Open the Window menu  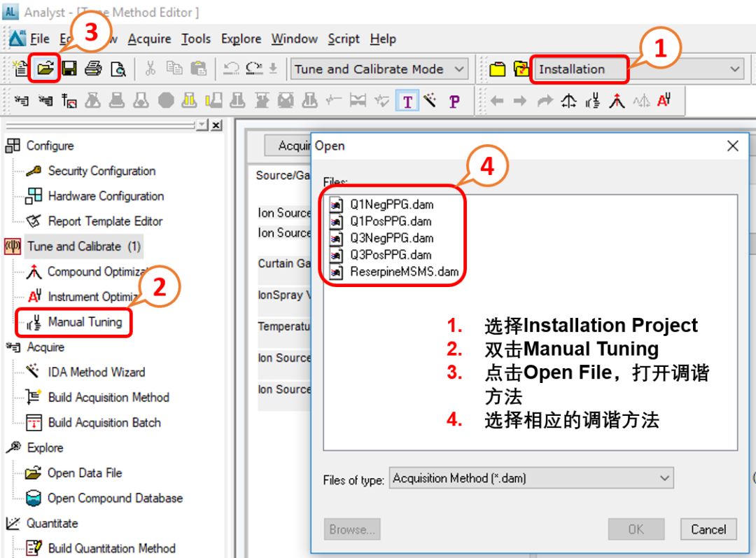click(x=295, y=39)
